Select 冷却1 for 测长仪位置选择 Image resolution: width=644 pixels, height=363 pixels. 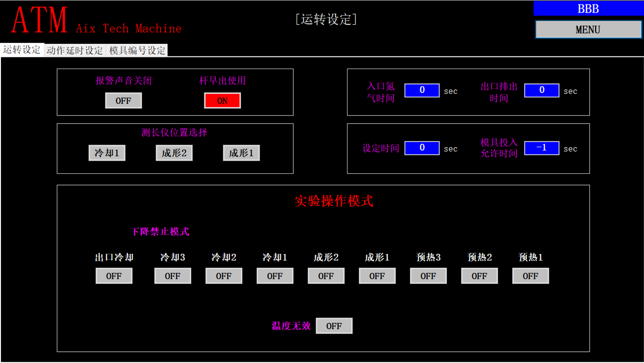pyautogui.click(x=107, y=153)
